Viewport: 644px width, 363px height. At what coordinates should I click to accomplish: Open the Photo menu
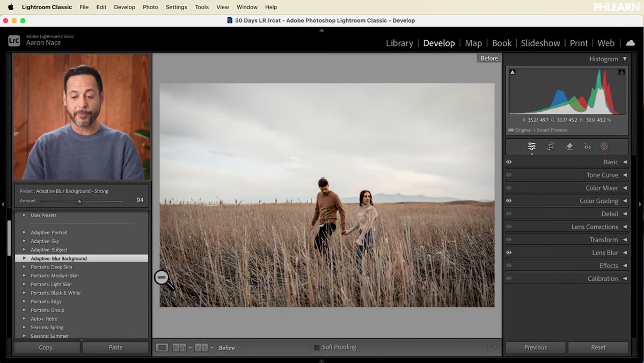pyautogui.click(x=150, y=7)
